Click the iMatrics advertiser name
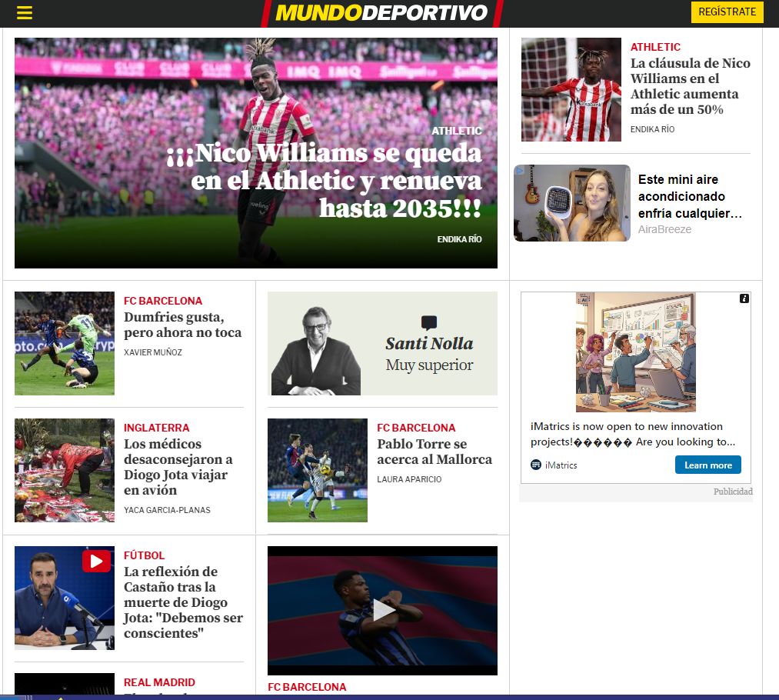Screen dimensions: 779x700 pyautogui.click(x=561, y=465)
